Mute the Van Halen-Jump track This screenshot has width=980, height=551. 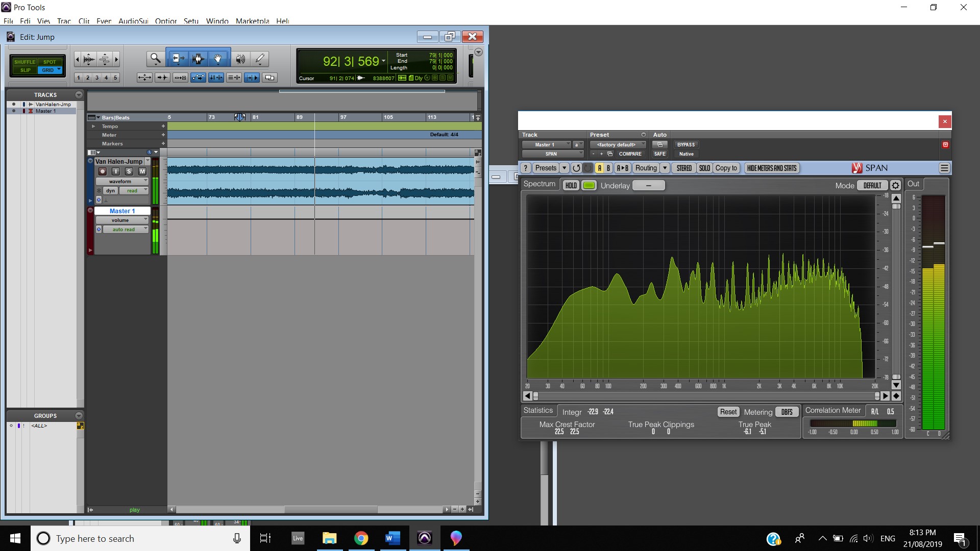[142, 171]
